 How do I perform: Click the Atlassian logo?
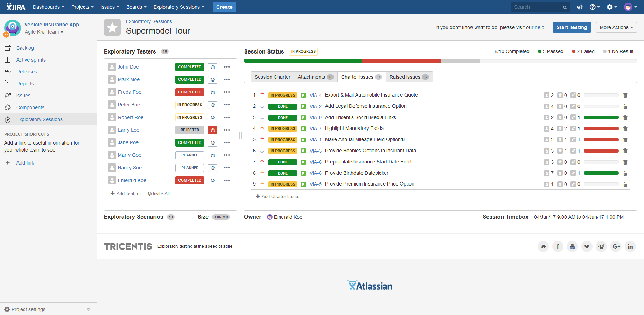tap(370, 286)
